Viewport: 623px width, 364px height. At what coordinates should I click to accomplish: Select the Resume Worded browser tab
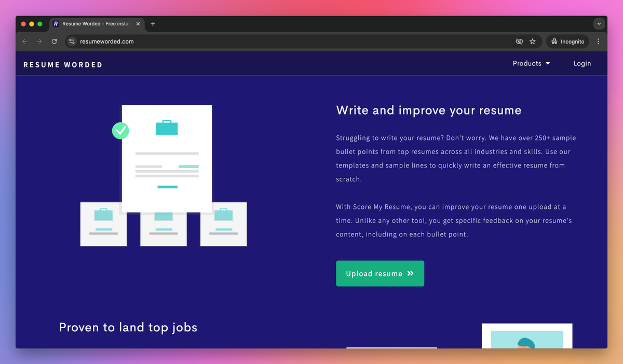coord(97,24)
